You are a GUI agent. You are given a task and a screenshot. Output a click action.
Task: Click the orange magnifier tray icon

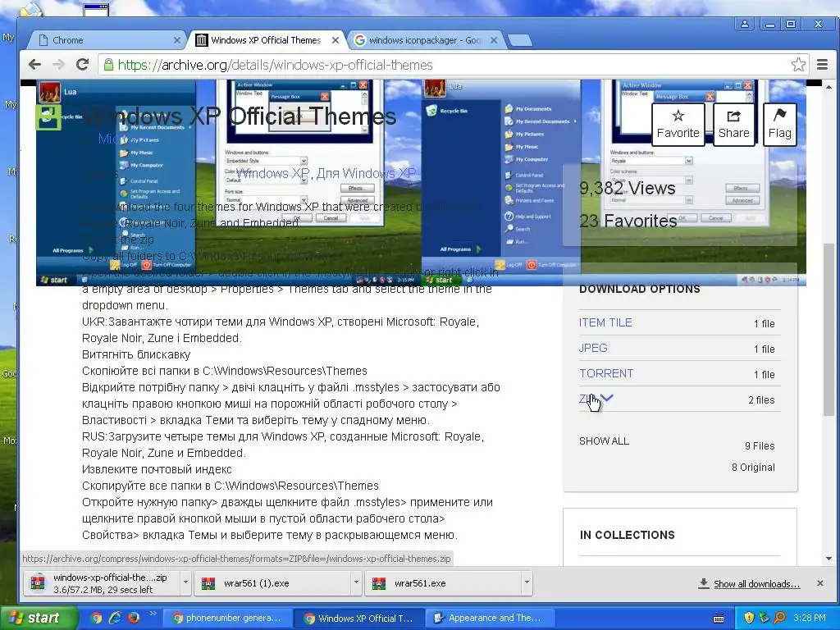click(779, 618)
